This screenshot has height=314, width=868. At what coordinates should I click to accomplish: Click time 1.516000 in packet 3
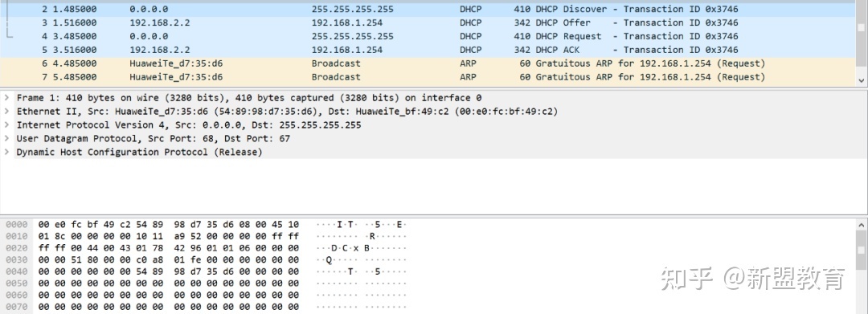(x=75, y=22)
